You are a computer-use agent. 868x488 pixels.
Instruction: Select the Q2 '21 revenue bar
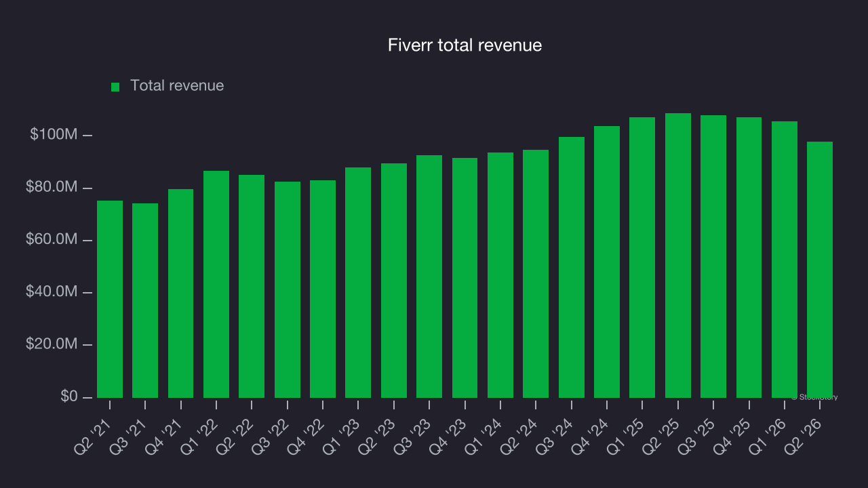point(110,299)
